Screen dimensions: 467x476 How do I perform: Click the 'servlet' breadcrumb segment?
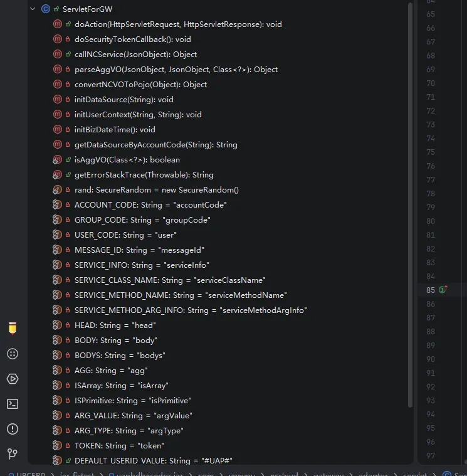(x=414, y=475)
